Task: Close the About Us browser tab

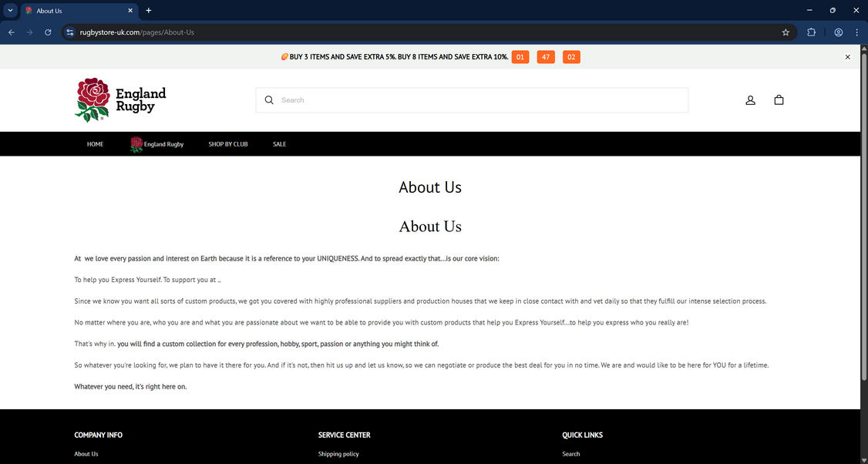Action: 130,11
